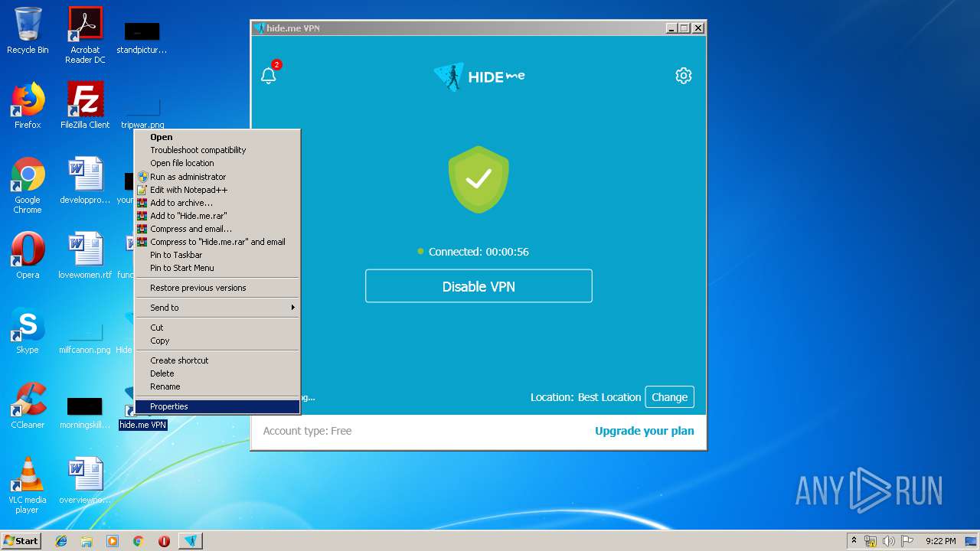The height and width of the screenshot is (551, 980).
Task: Switch to hide.me VPN taskbar button
Action: (x=191, y=541)
